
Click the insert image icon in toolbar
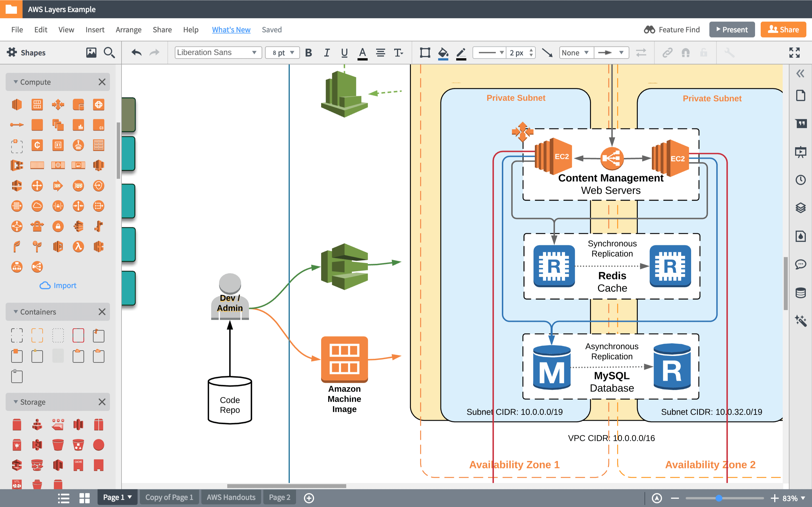point(91,53)
